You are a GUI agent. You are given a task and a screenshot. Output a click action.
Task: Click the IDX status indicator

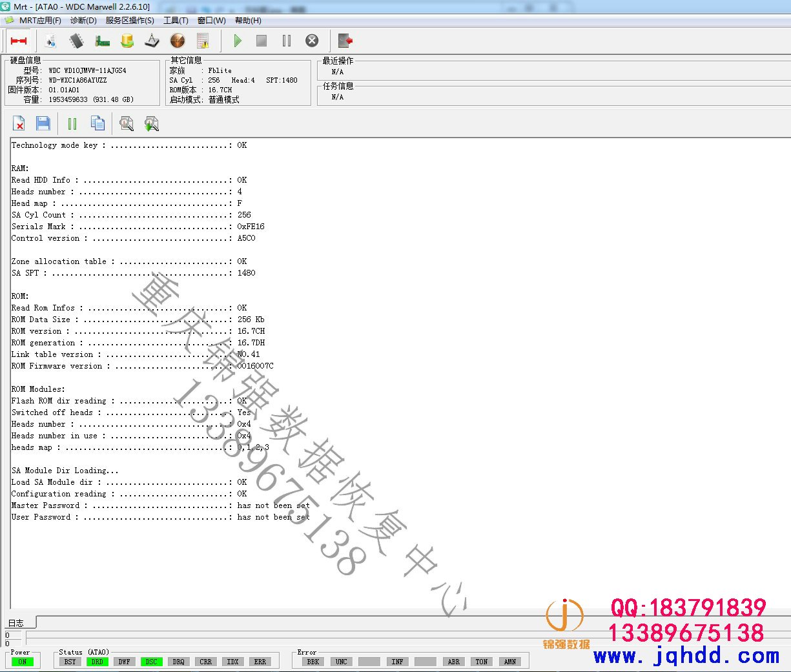coord(233,662)
